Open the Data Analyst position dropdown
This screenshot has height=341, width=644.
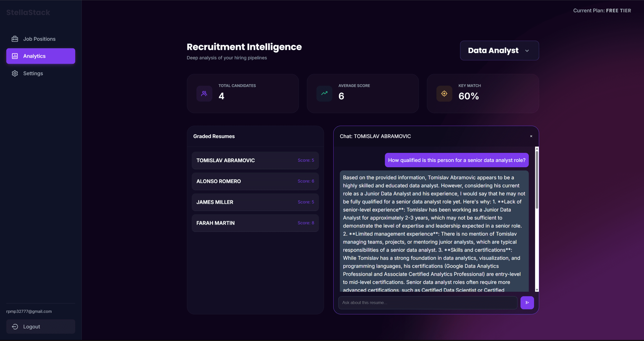click(x=499, y=50)
